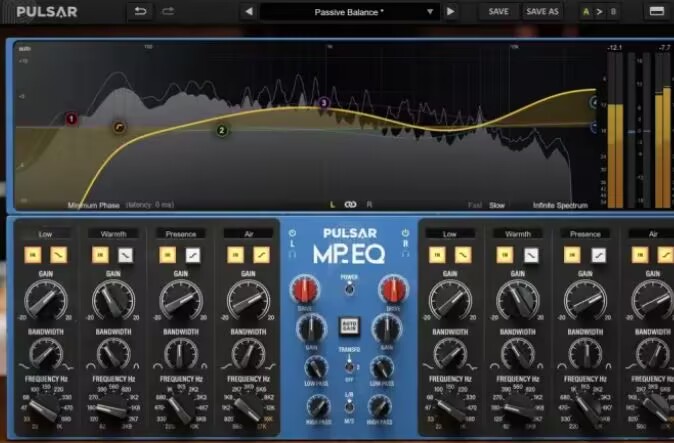674x443 pixels.
Task: Select the R channel below the graph
Action: tap(369, 205)
